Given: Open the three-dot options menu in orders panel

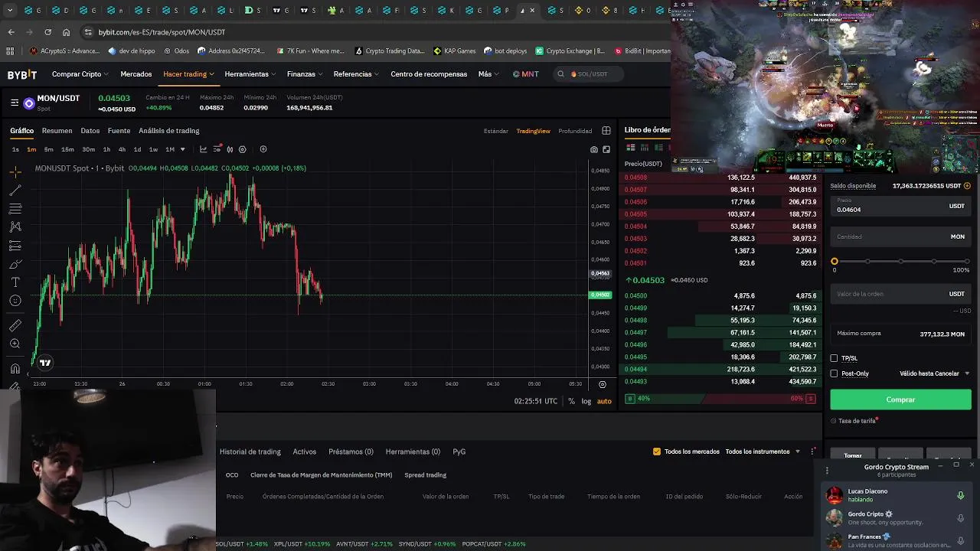Looking at the screenshot, I should (x=813, y=452).
